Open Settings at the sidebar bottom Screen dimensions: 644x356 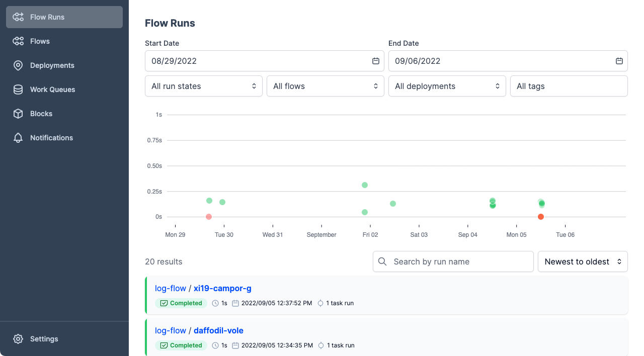pyautogui.click(x=64, y=339)
